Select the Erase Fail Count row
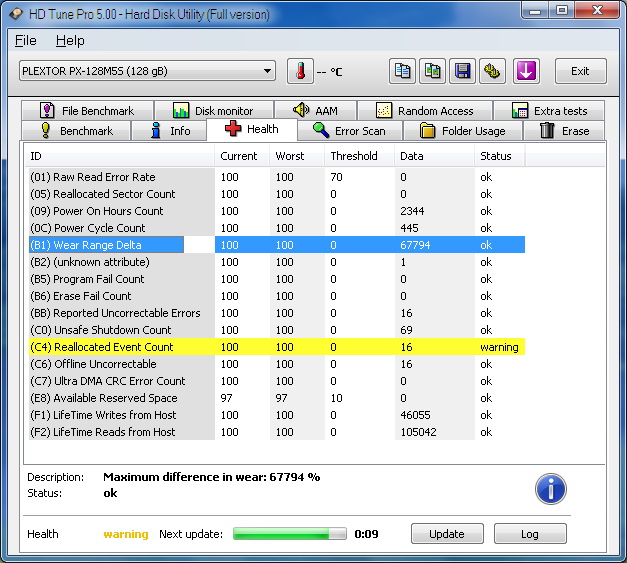The width and height of the screenshot is (627, 563). click(277, 296)
